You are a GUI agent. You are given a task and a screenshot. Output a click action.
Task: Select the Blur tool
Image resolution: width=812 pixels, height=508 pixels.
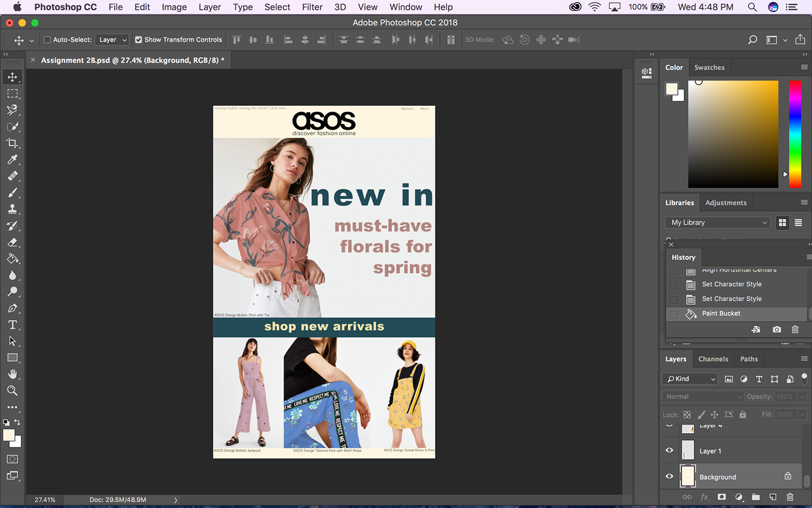point(12,275)
